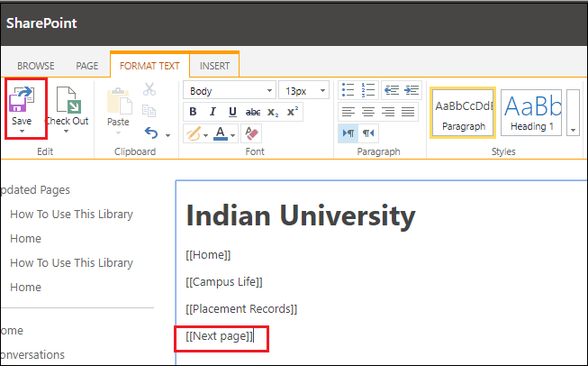This screenshot has height=366, width=588.
Task: Click the Indian University heading text
Action: pos(301,215)
